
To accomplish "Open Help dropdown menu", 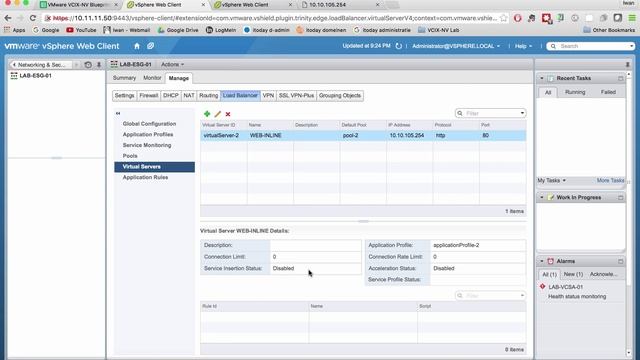I will coord(523,46).
